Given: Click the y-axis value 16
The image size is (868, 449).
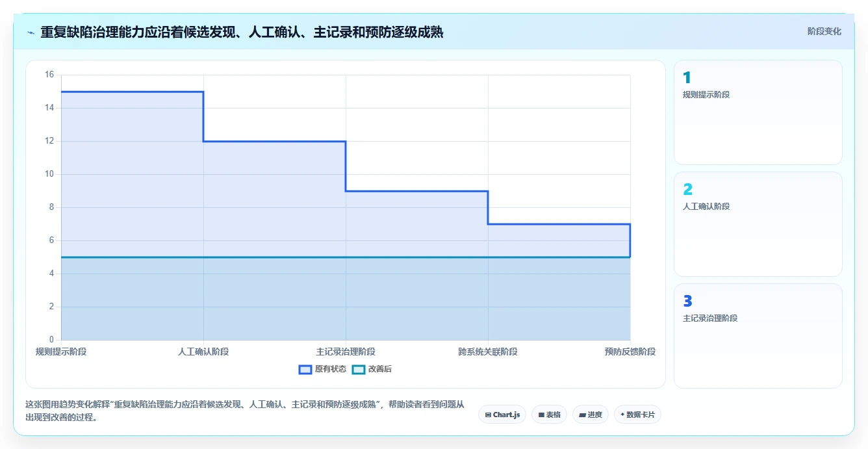Looking at the screenshot, I should coord(49,75).
